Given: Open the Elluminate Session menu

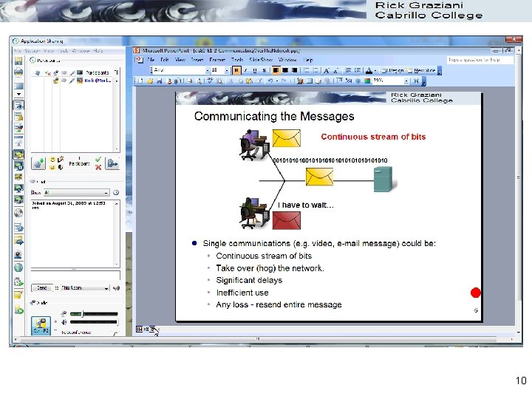Looking at the screenshot, I should pyautogui.click(x=33, y=50).
